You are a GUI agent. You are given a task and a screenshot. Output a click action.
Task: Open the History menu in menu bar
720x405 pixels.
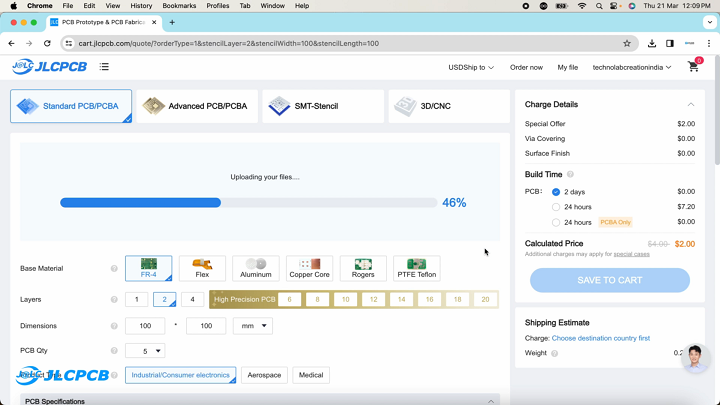(141, 6)
